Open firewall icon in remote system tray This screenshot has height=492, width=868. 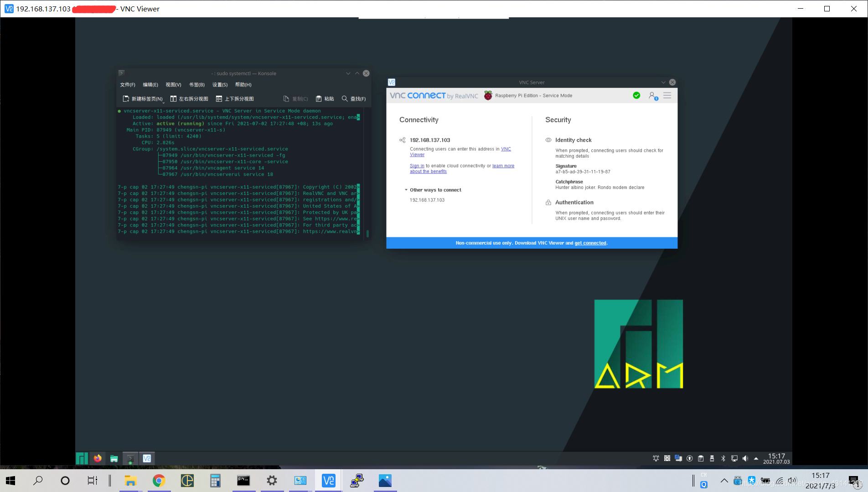[667, 458]
